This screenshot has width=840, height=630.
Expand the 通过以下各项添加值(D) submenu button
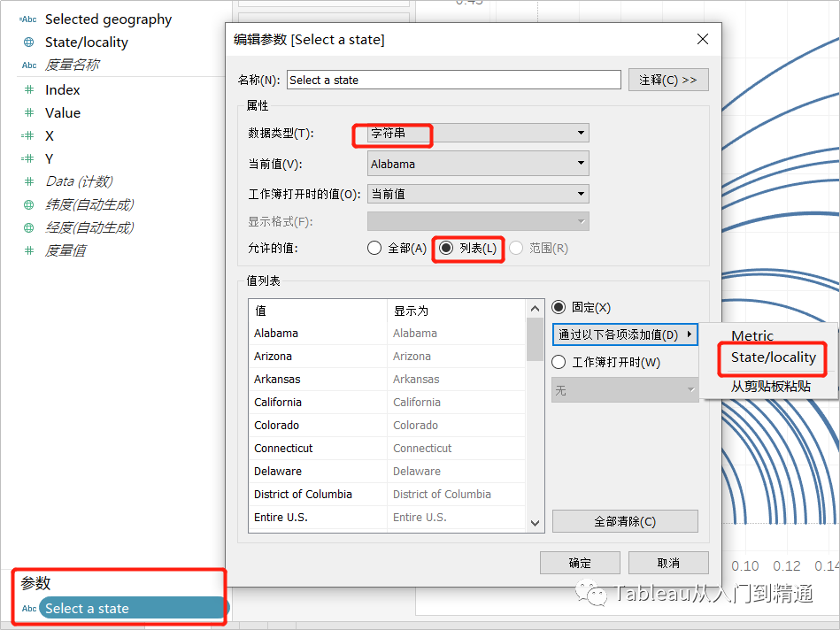pyautogui.click(x=625, y=334)
